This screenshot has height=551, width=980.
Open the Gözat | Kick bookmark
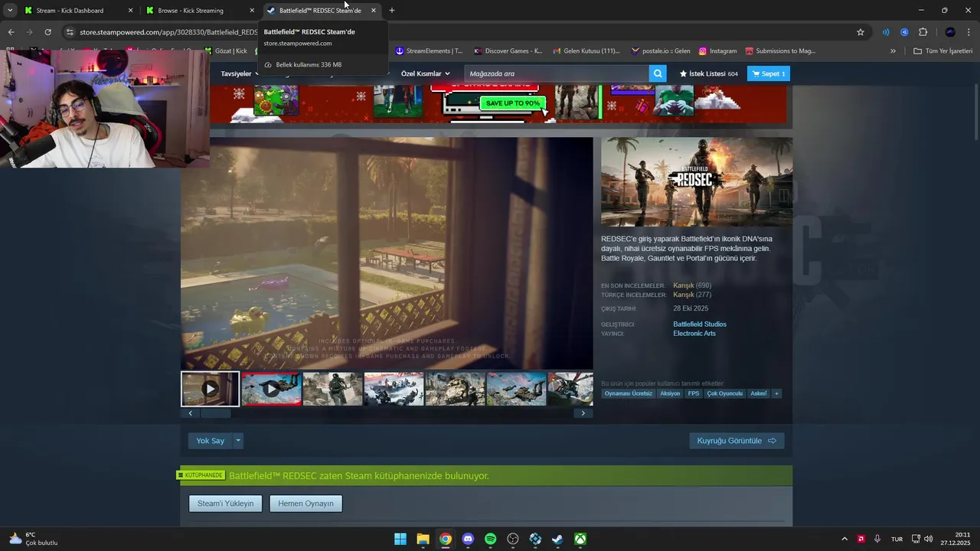click(226, 51)
